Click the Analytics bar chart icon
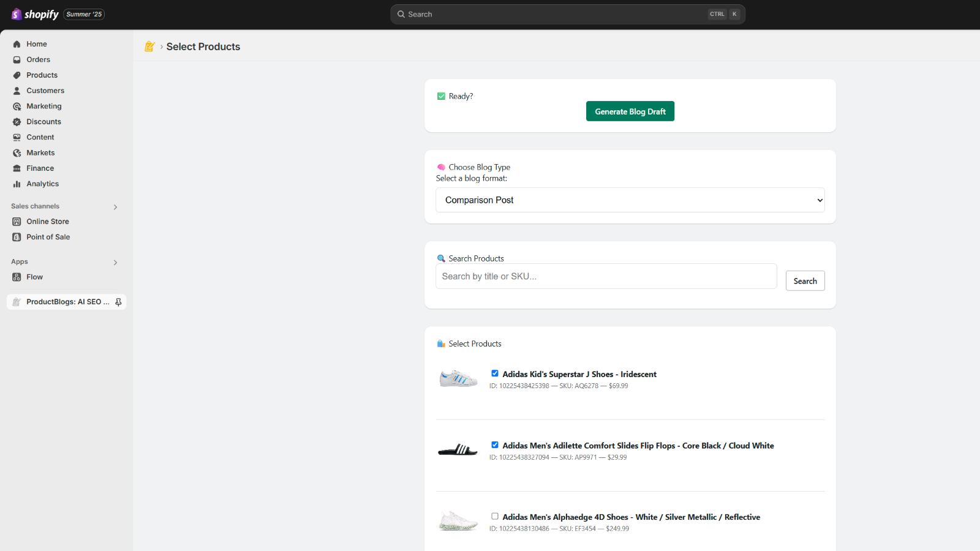The height and width of the screenshot is (551, 980). 17,184
